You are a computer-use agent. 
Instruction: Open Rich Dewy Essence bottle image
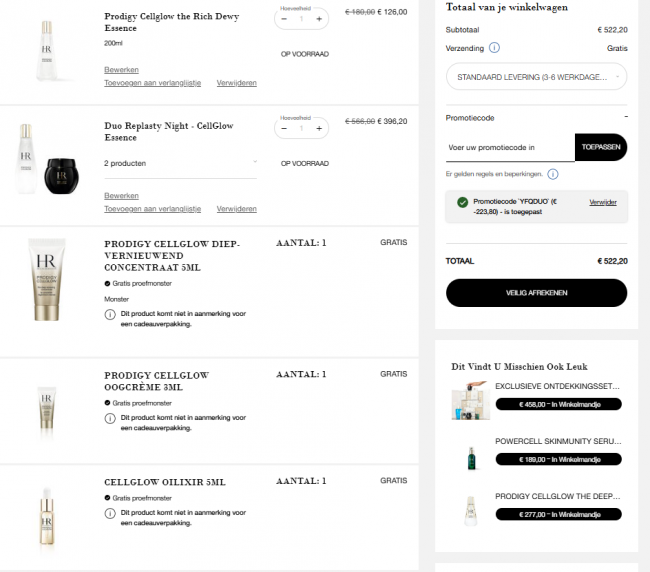(46, 51)
